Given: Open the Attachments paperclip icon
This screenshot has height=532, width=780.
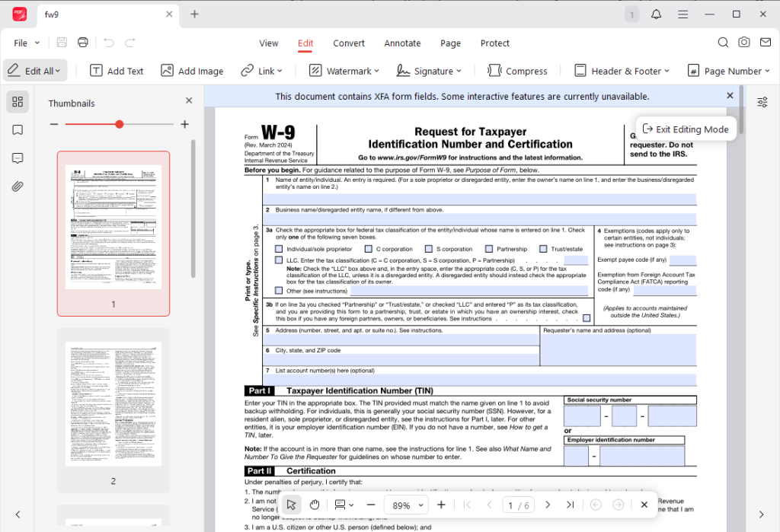Looking at the screenshot, I should coord(18,187).
